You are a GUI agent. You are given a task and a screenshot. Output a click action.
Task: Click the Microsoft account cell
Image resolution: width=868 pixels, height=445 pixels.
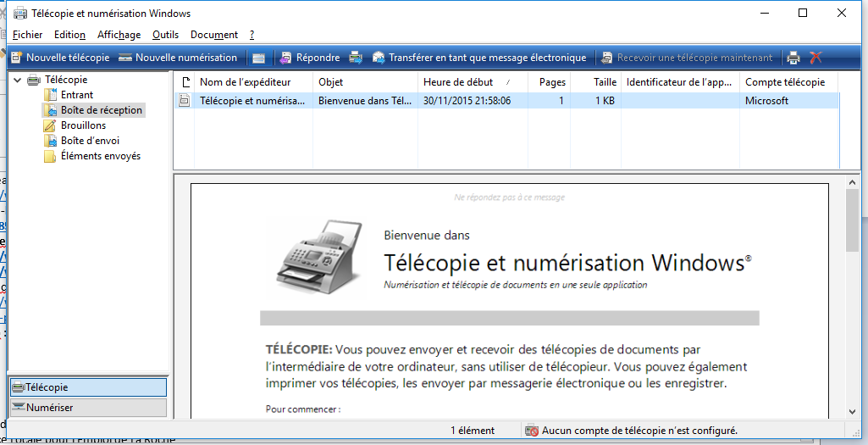[x=766, y=101]
